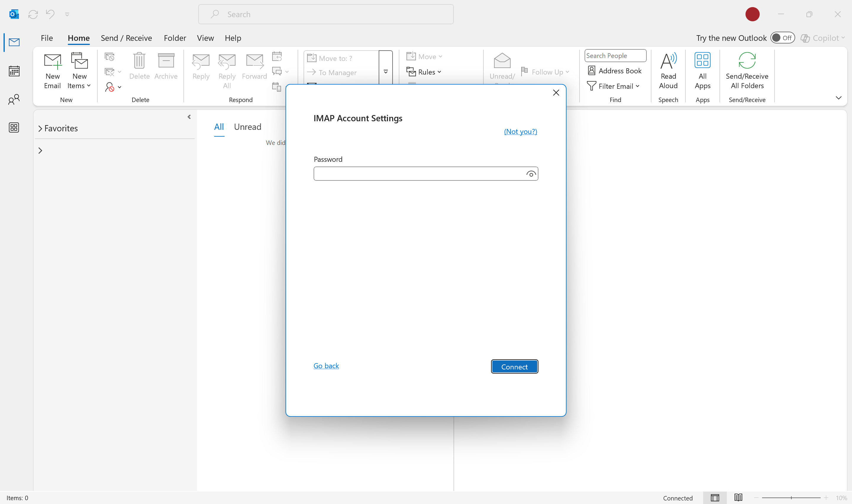Open the Folder tab
The height and width of the screenshot is (504, 852).
tap(175, 38)
